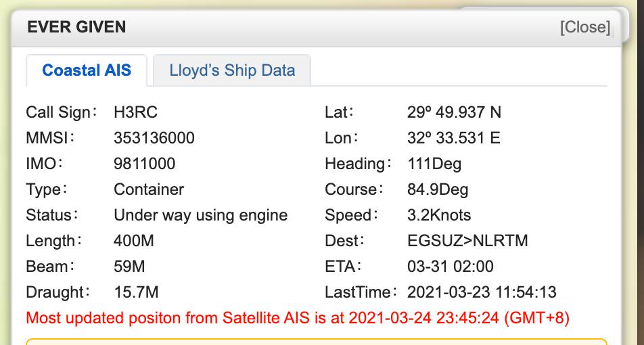Click the latitude value 29º 49.937 N
This screenshot has height=345, width=644.
point(454,112)
